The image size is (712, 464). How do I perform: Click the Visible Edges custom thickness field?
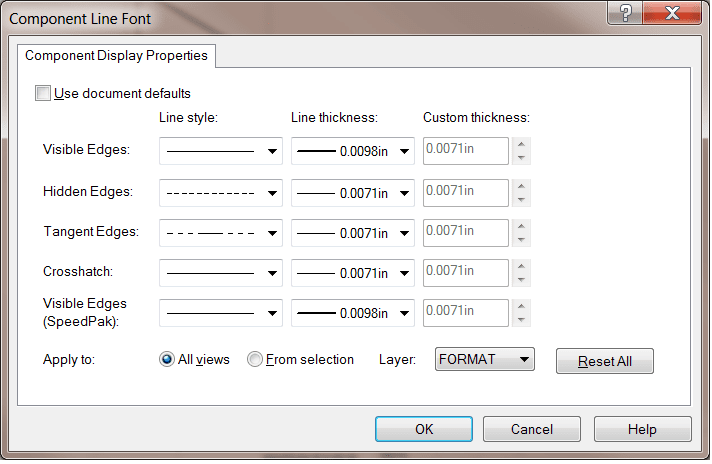click(466, 151)
